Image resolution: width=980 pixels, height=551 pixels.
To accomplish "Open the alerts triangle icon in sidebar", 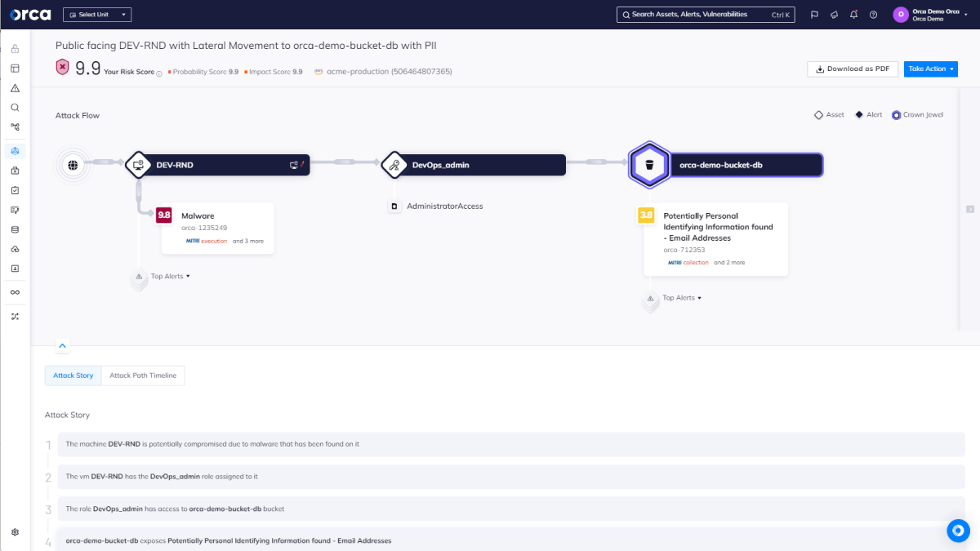I will tap(15, 88).
